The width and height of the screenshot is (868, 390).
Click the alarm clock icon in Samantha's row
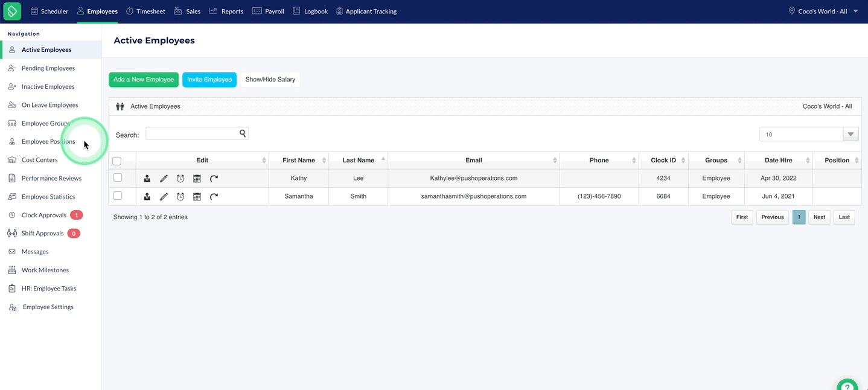click(180, 197)
